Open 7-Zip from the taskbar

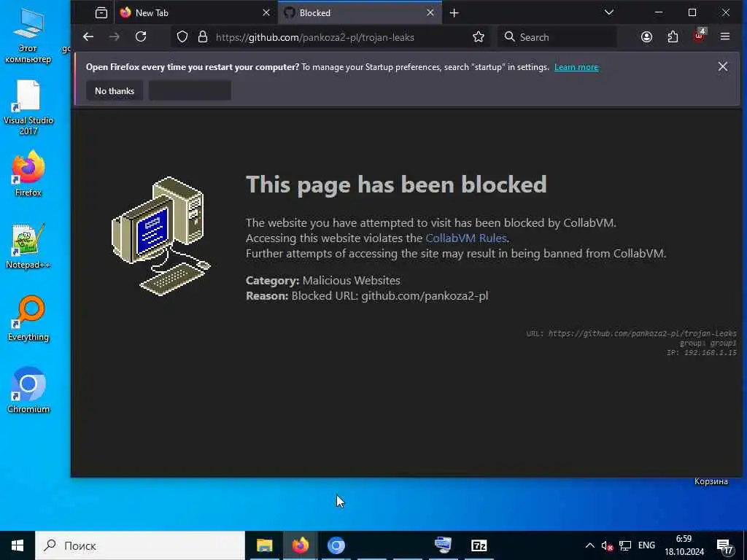(x=479, y=545)
